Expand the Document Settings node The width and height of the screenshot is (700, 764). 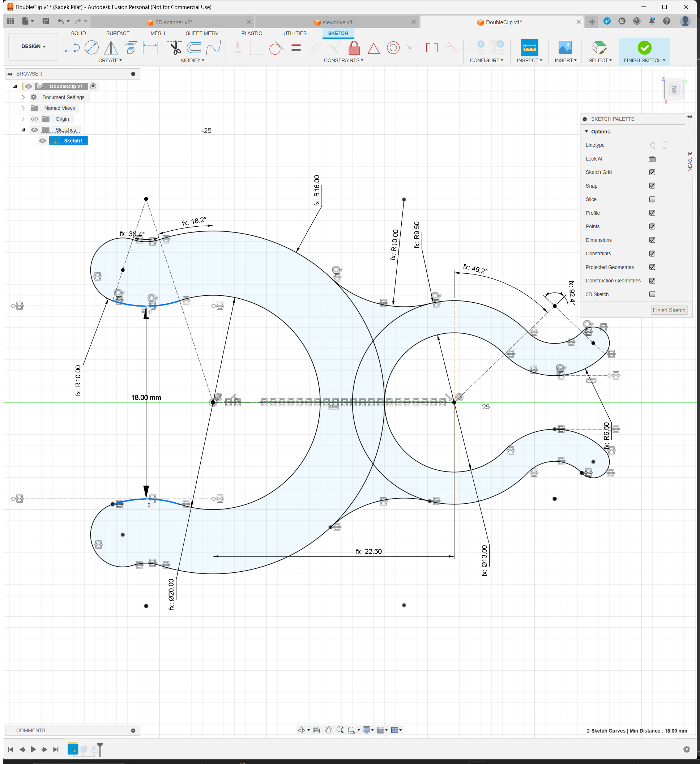pos(23,97)
